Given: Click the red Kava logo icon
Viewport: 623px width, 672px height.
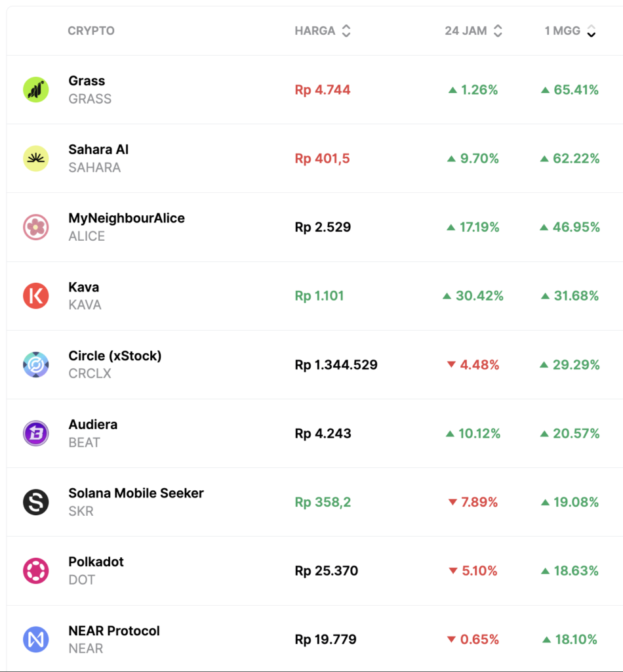Looking at the screenshot, I should [36, 296].
